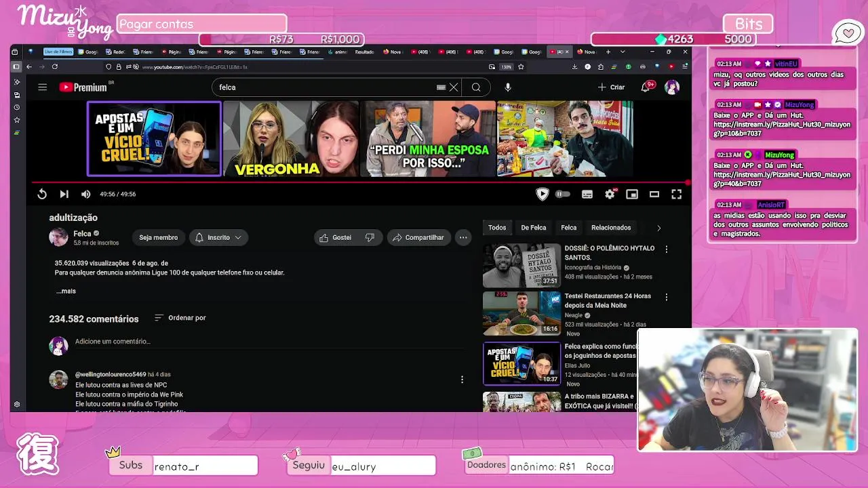This screenshot has height=488, width=868.
Task: Open more actions menu beside Compartilhar
Action: tap(463, 237)
